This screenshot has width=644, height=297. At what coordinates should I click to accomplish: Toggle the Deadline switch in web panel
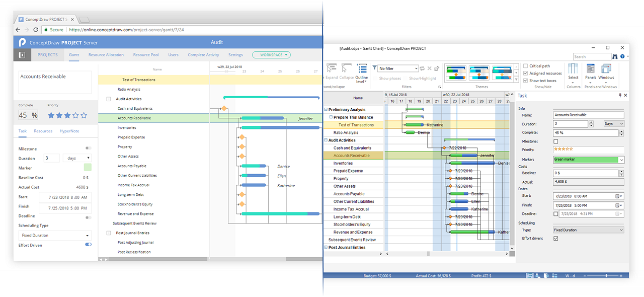pyautogui.click(x=88, y=217)
